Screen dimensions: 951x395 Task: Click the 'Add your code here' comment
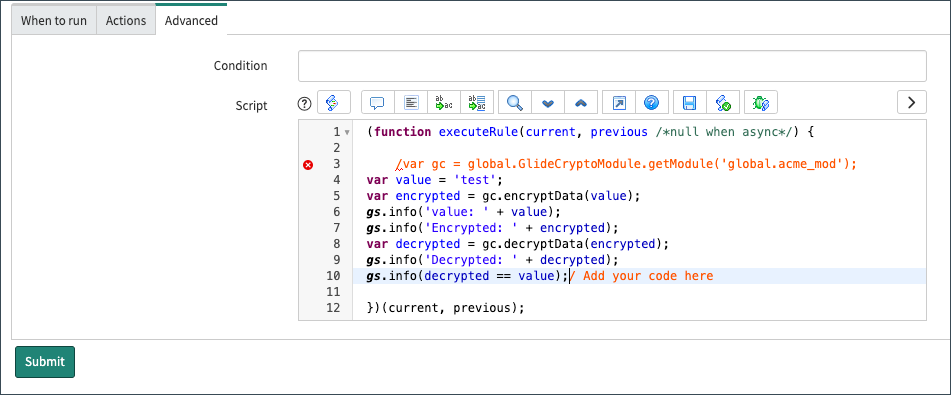(x=642, y=276)
